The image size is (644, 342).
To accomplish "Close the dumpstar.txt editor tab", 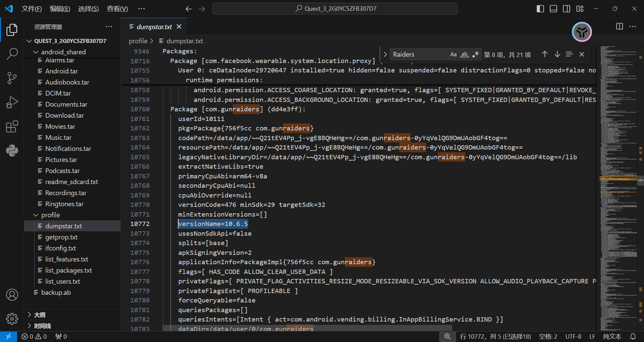I will click(179, 27).
